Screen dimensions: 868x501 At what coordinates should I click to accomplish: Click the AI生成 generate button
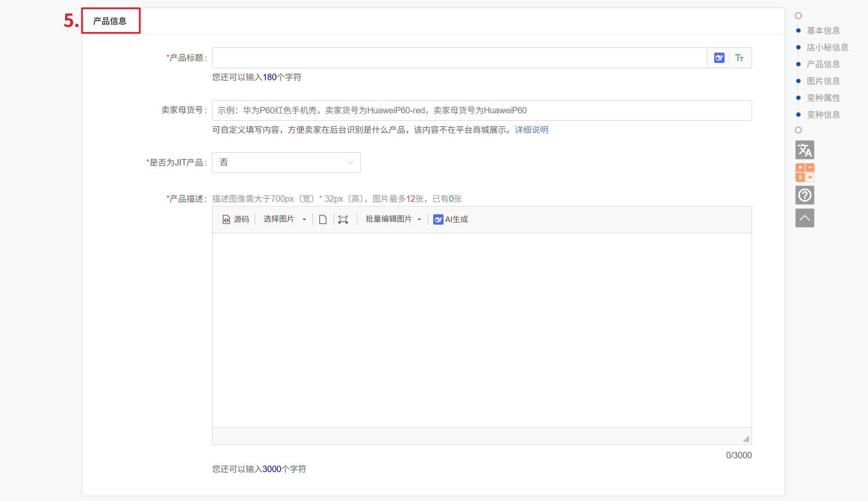pos(451,219)
